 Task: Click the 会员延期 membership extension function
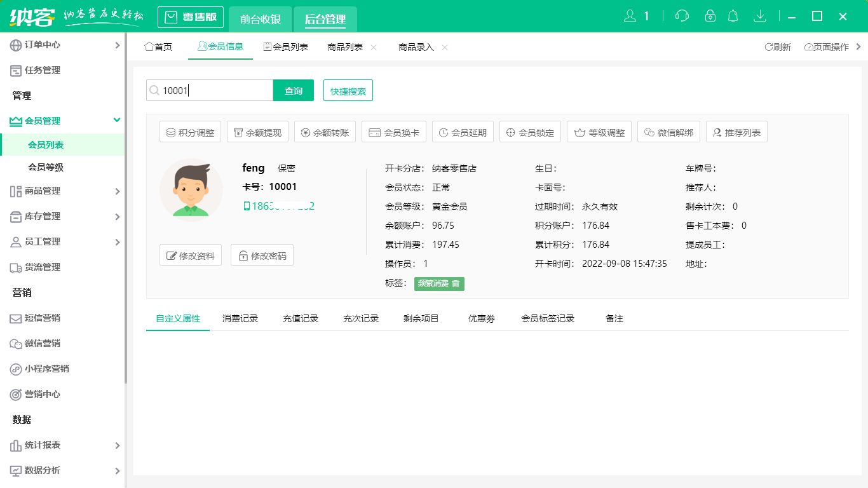[x=462, y=132]
